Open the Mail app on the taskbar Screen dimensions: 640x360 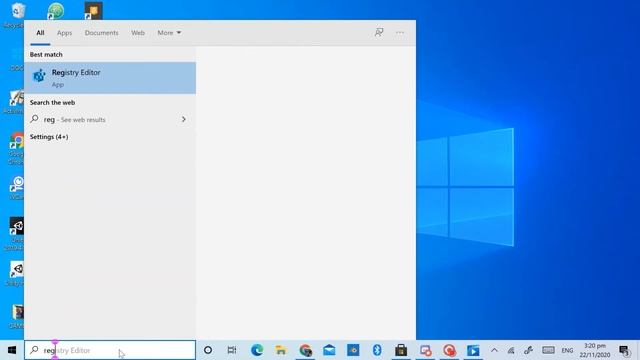coord(329,350)
